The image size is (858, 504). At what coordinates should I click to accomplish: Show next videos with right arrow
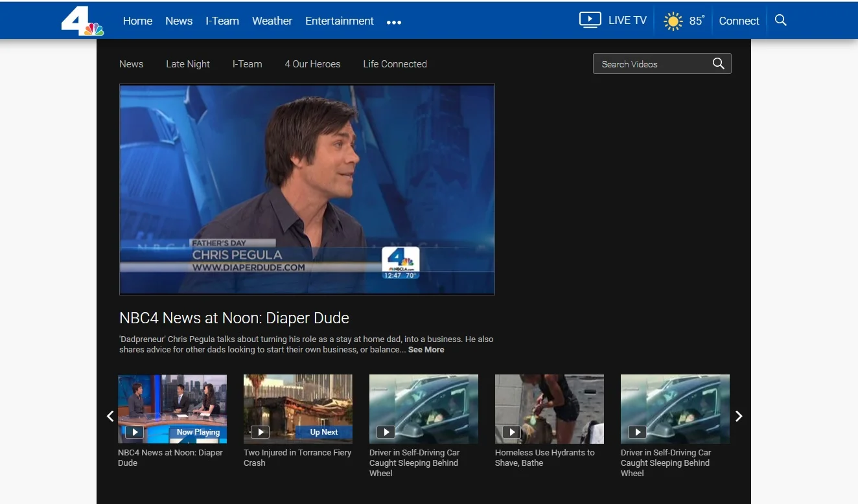739,416
